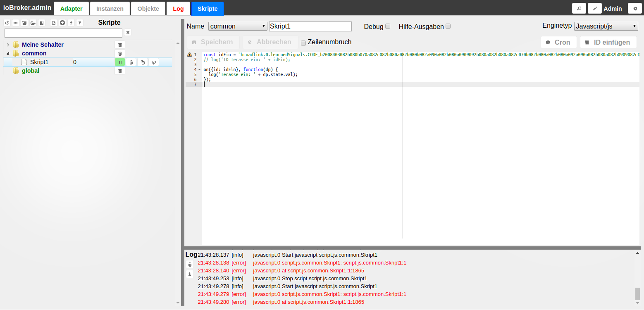This screenshot has width=644, height=310.
Task: Click the warning icon on line 1
Action: (x=189, y=55)
